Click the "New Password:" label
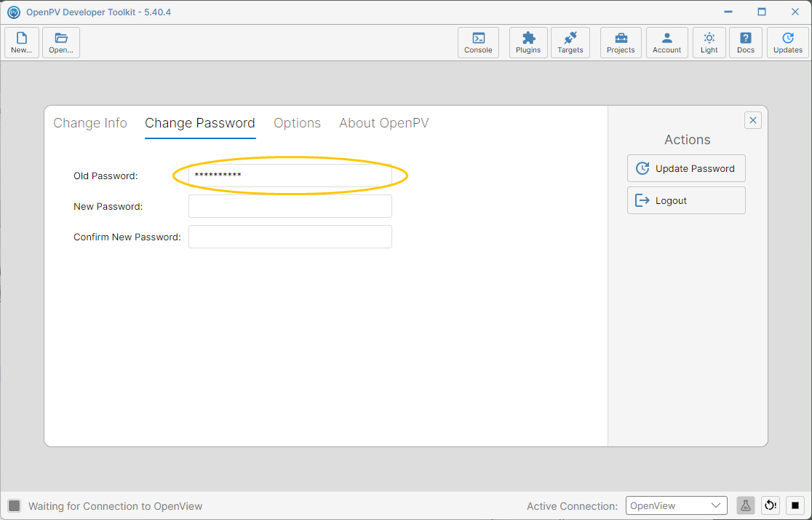The width and height of the screenshot is (812, 520). click(108, 206)
